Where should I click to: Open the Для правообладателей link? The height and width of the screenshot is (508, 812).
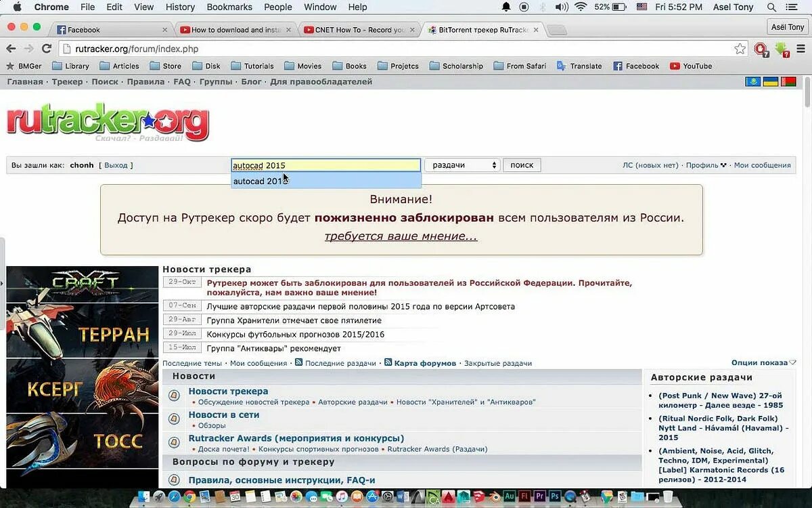click(321, 82)
